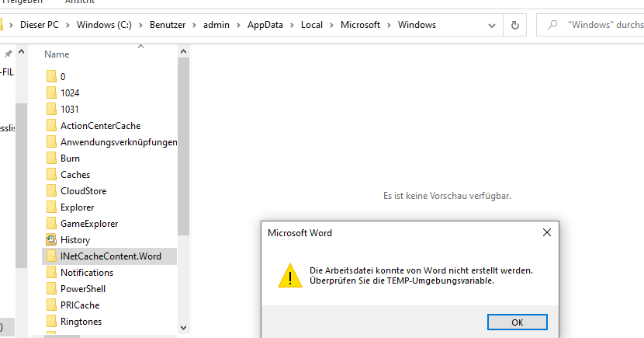The image size is (644, 338).
Task: Select the History item name
Action: coord(75,240)
